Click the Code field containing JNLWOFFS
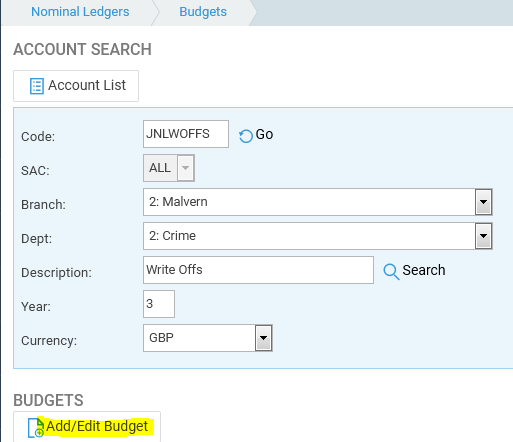The width and height of the screenshot is (513, 442). [186, 134]
